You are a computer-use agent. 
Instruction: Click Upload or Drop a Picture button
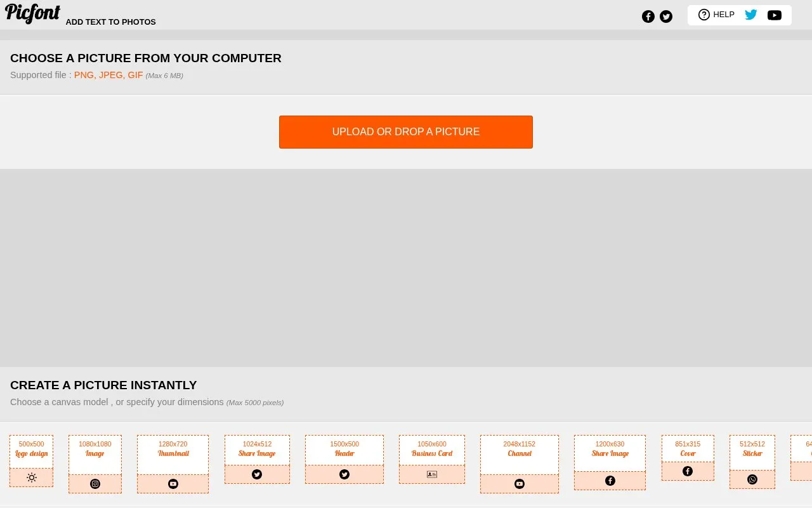[406, 132]
